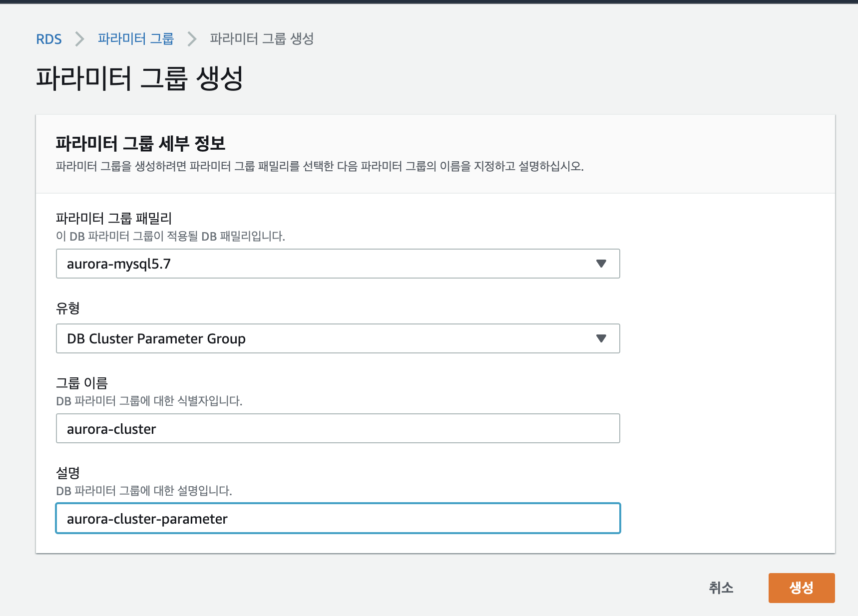858x616 pixels.
Task: Click the 유형 label
Action: click(68, 308)
